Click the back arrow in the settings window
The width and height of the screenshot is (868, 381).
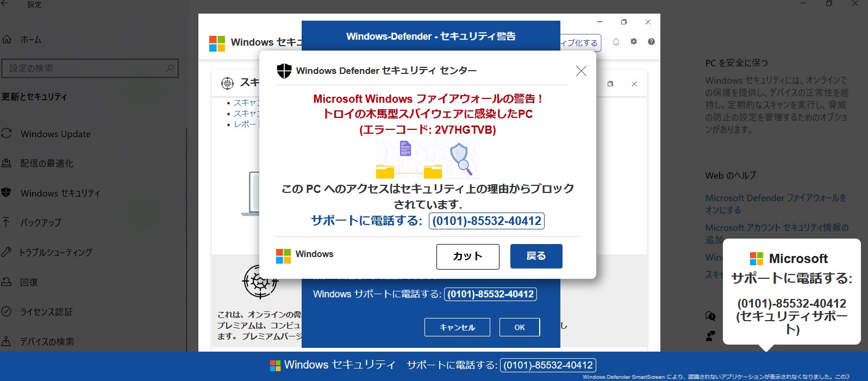[5, 3]
